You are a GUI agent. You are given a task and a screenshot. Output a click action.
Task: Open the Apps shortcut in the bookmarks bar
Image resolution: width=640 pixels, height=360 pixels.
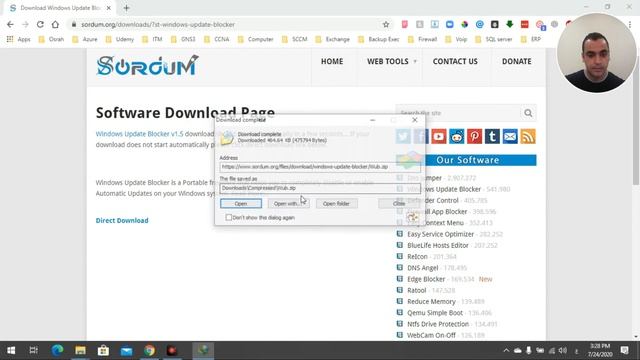[18, 39]
